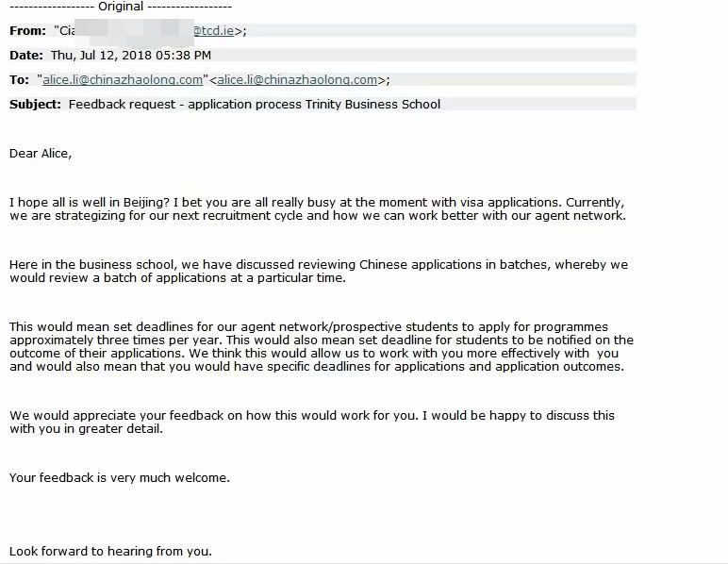Click the "To:" header label

click(x=19, y=79)
